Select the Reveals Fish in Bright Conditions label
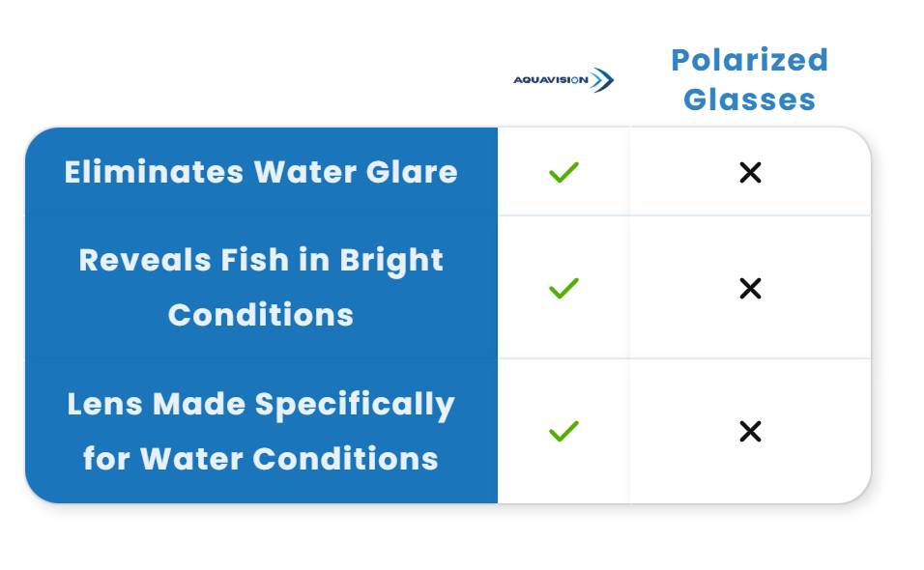 tap(261, 287)
